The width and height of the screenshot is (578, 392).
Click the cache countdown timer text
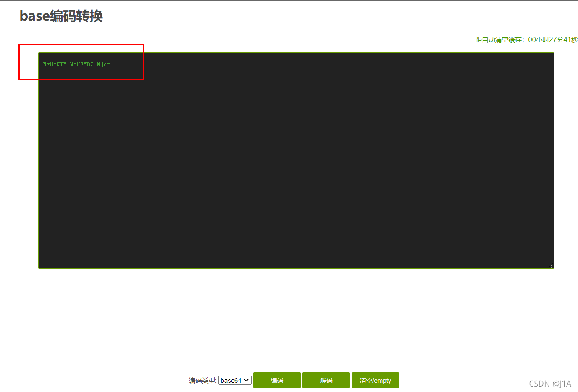[x=526, y=39]
